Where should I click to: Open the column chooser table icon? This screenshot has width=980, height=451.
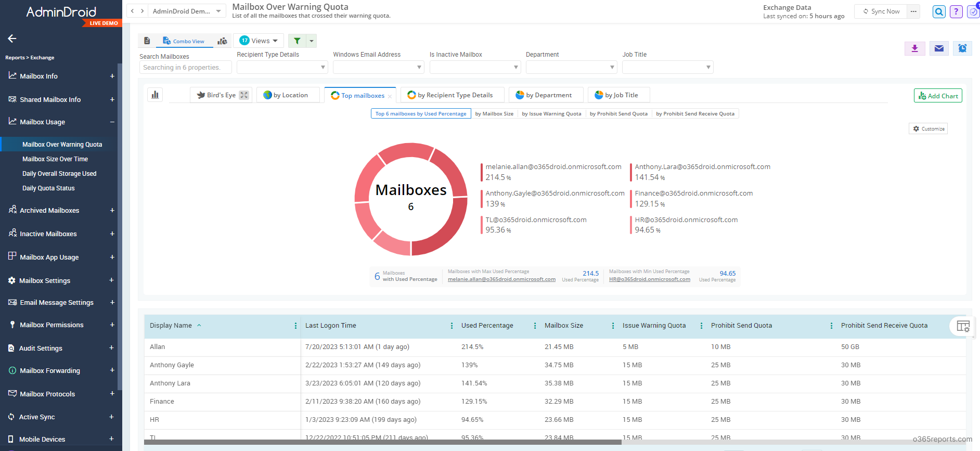(x=963, y=326)
